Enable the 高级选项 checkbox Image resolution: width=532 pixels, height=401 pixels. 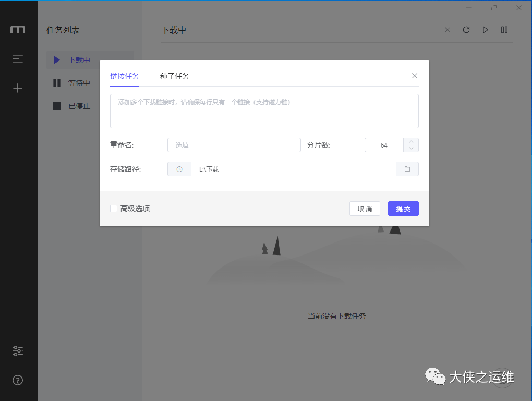pos(114,209)
